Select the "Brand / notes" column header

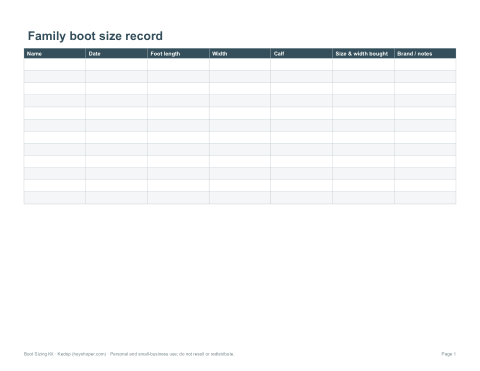(x=425, y=53)
